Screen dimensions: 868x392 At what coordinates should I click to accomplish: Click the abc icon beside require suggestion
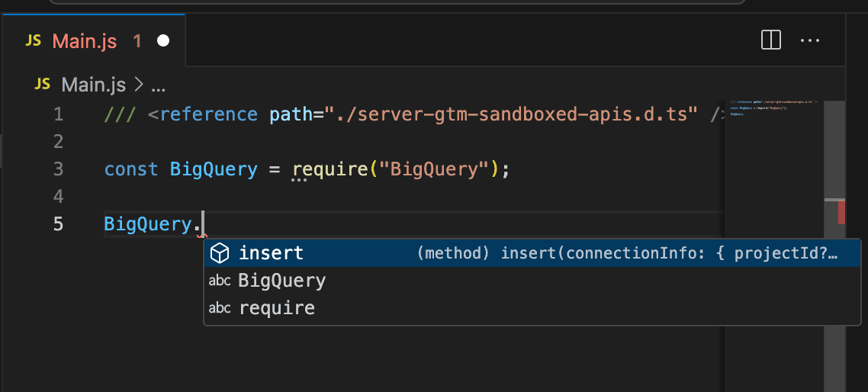click(220, 308)
